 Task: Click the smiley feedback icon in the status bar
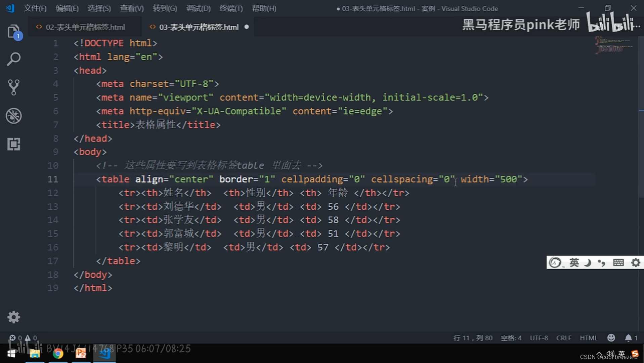(x=611, y=338)
